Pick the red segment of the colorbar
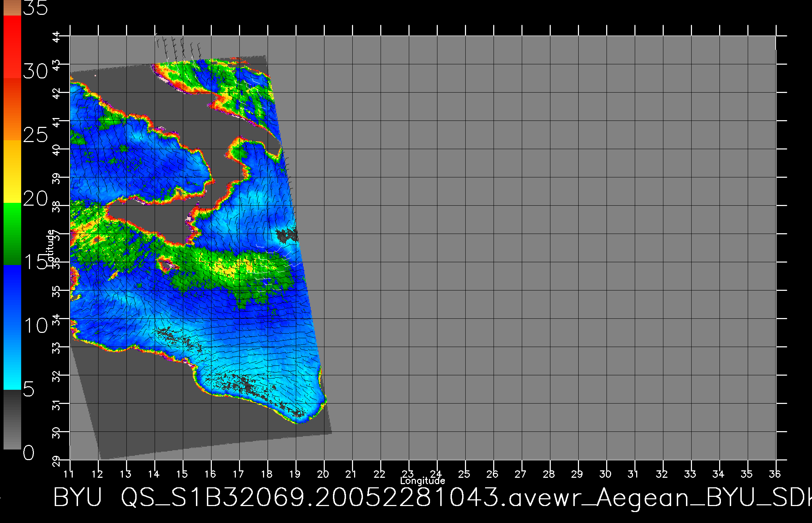This screenshot has height=523, width=812. point(12,47)
